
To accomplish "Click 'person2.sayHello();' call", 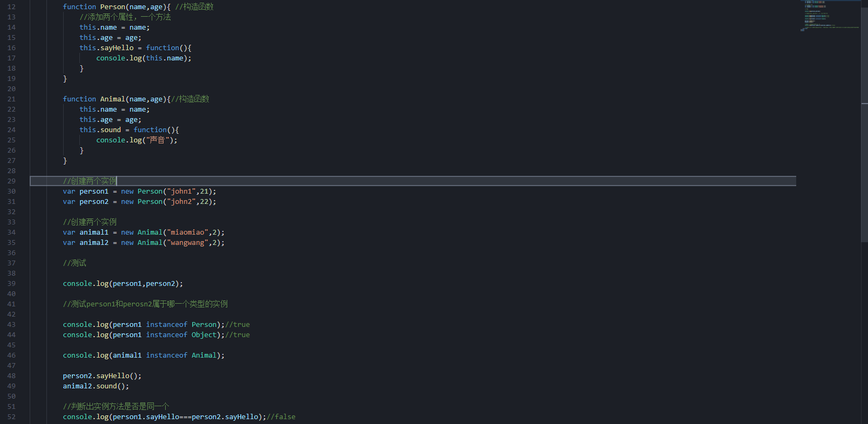I will [x=102, y=376].
